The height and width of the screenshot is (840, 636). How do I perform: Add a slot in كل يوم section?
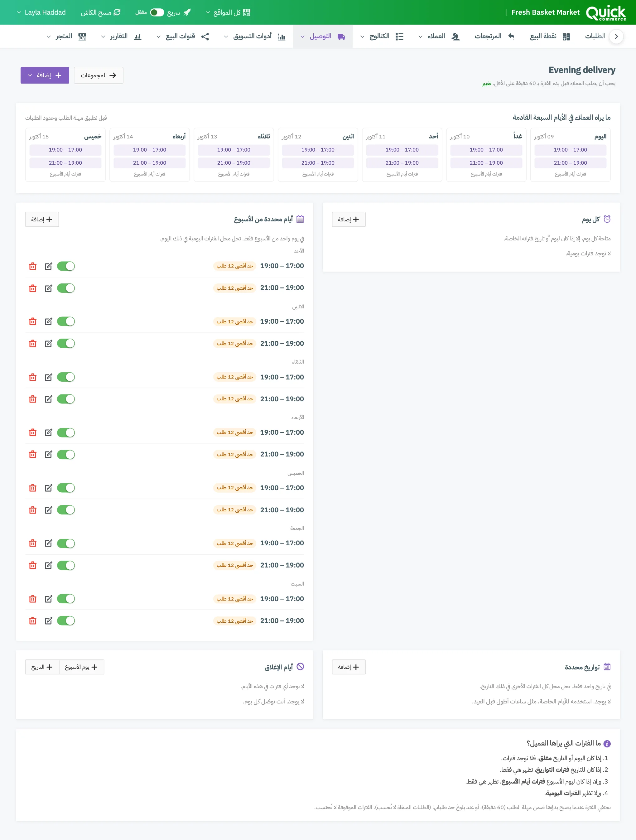(x=349, y=220)
